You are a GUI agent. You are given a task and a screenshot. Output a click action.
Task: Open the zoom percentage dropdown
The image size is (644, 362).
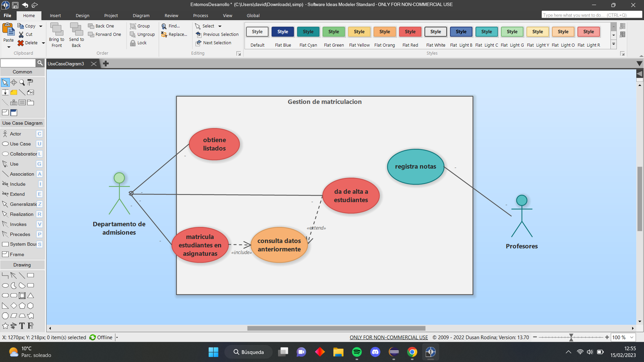(x=632, y=338)
